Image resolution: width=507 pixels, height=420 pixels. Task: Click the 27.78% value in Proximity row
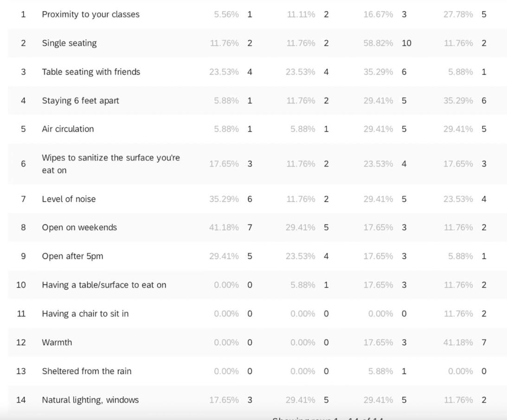[458, 14]
